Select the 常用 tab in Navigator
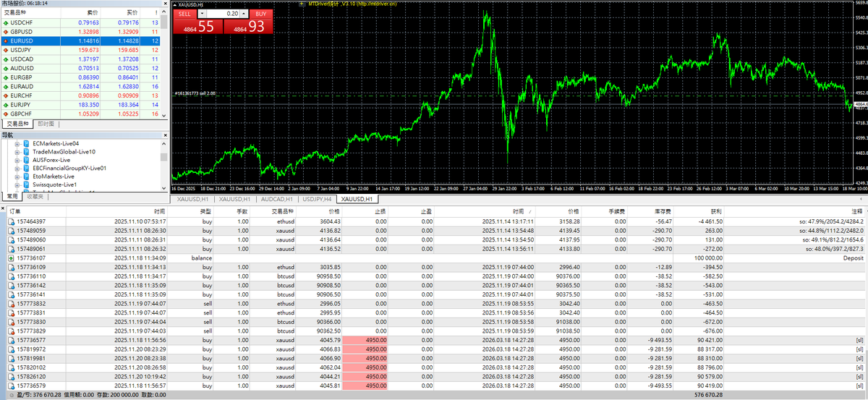This screenshot has width=868, height=400. (x=12, y=196)
